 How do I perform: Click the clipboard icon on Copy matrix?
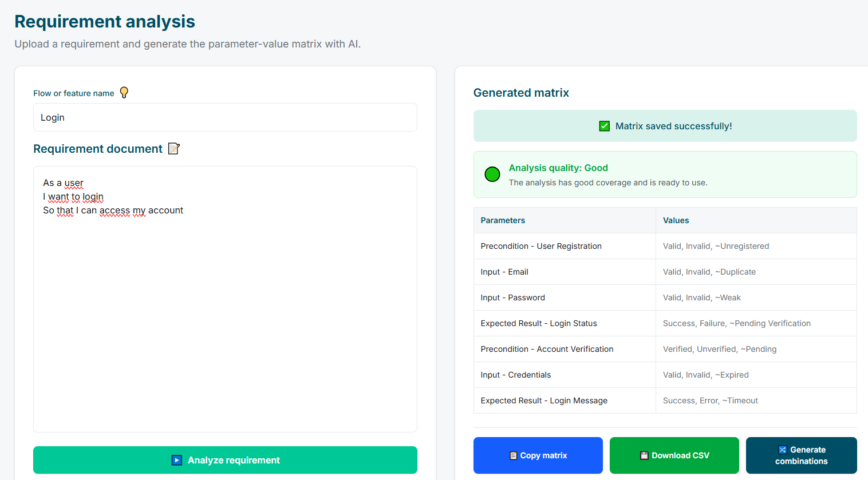[x=513, y=455]
